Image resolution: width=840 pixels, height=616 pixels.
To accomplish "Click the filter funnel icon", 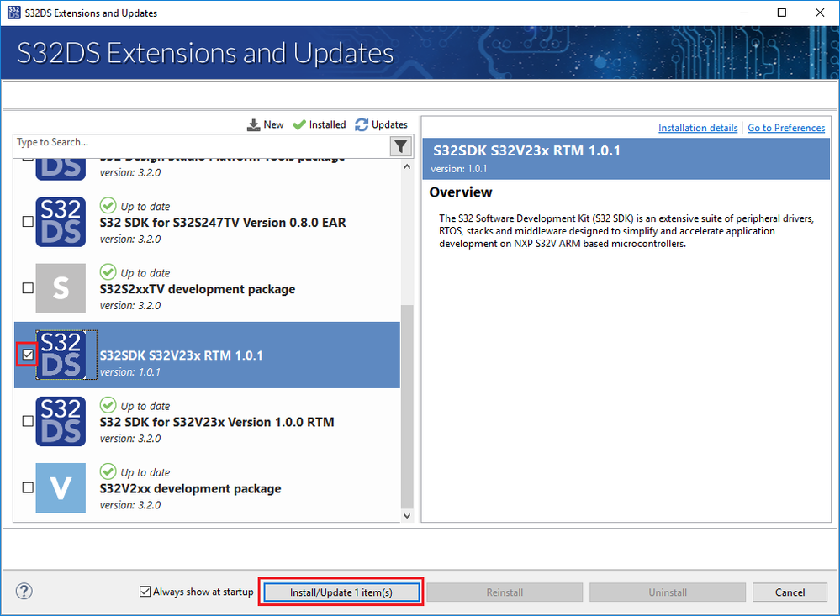I will [400, 145].
